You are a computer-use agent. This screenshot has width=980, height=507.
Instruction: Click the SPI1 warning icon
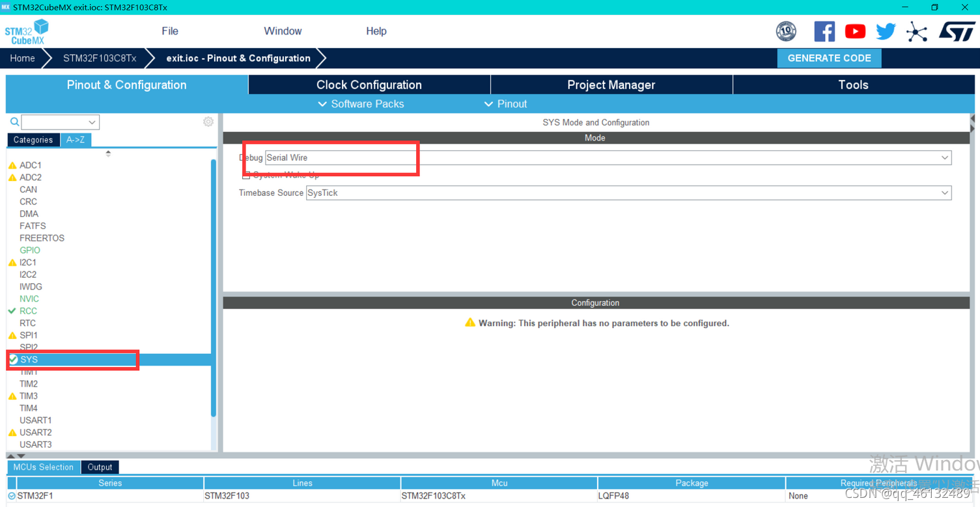tap(12, 335)
